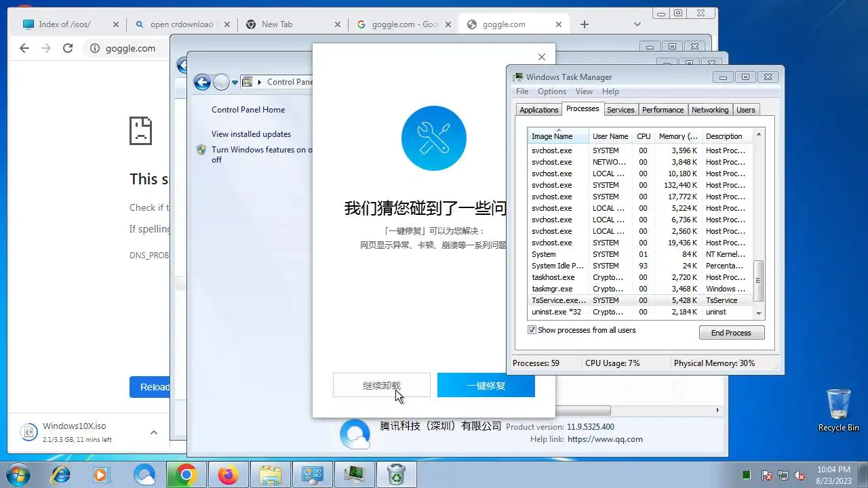Select the TsService.exe process row
This screenshot has width=868, height=488.
coord(640,300)
